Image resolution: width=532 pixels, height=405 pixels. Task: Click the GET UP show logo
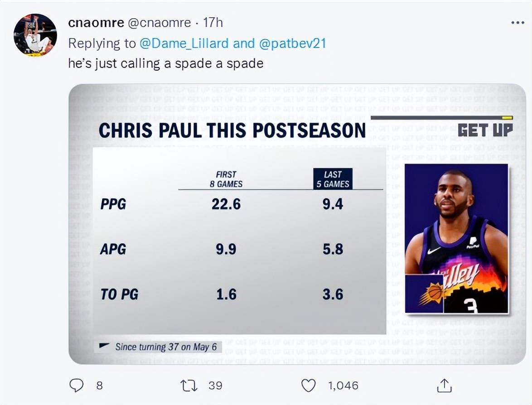pyautogui.click(x=485, y=130)
